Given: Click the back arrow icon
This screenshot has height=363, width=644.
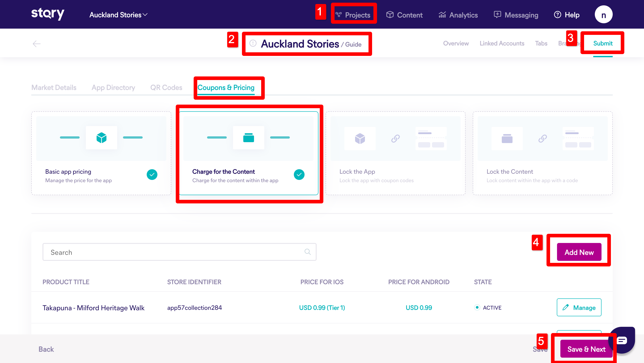Looking at the screenshot, I should (x=36, y=44).
